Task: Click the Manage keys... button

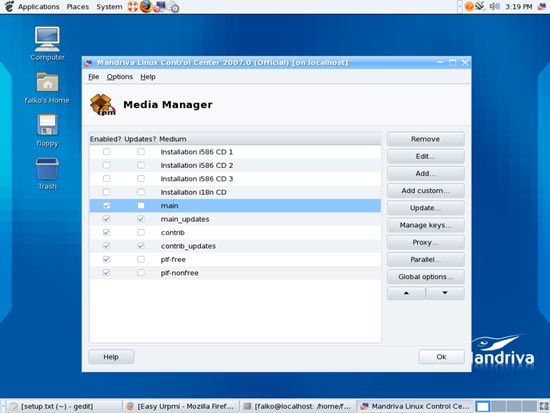Action: pos(425,225)
